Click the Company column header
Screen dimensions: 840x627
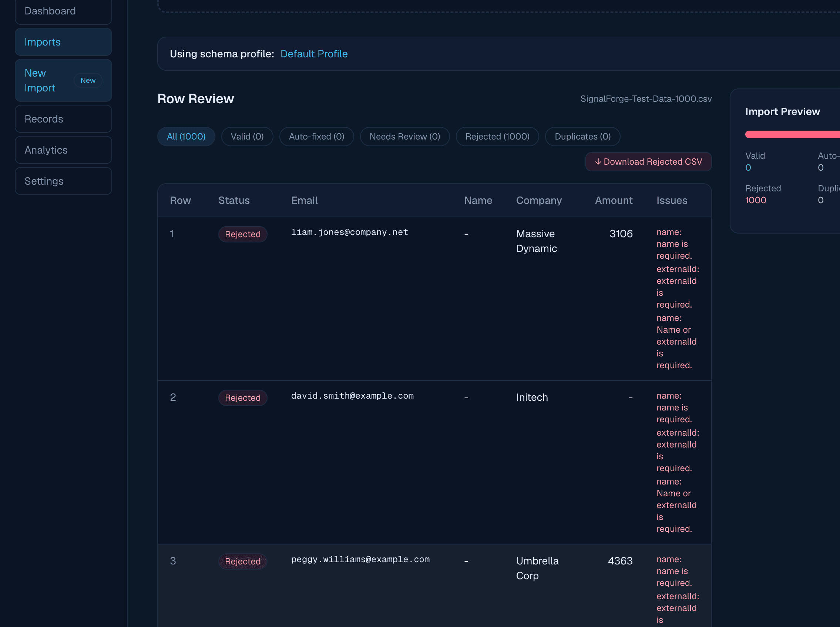pos(539,201)
